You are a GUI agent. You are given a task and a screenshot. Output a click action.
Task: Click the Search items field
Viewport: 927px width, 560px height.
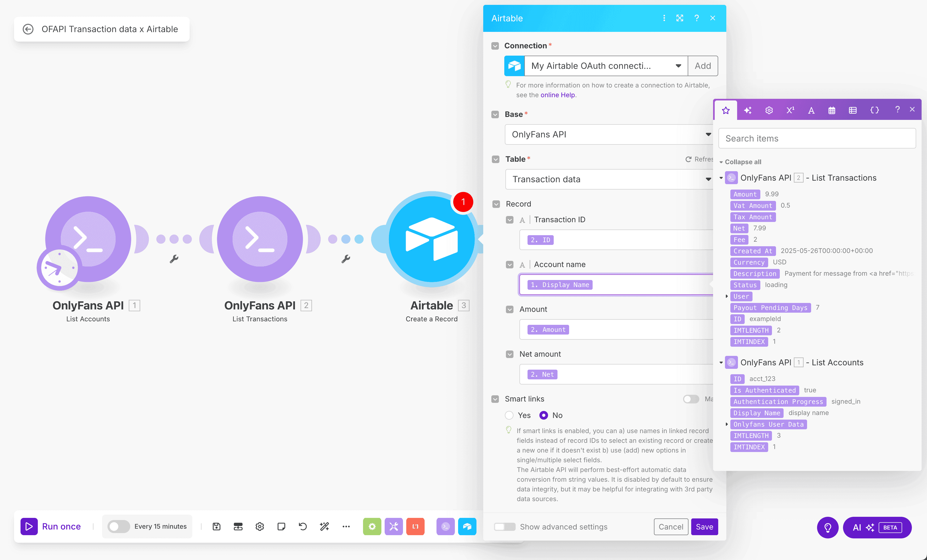[817, 139]
